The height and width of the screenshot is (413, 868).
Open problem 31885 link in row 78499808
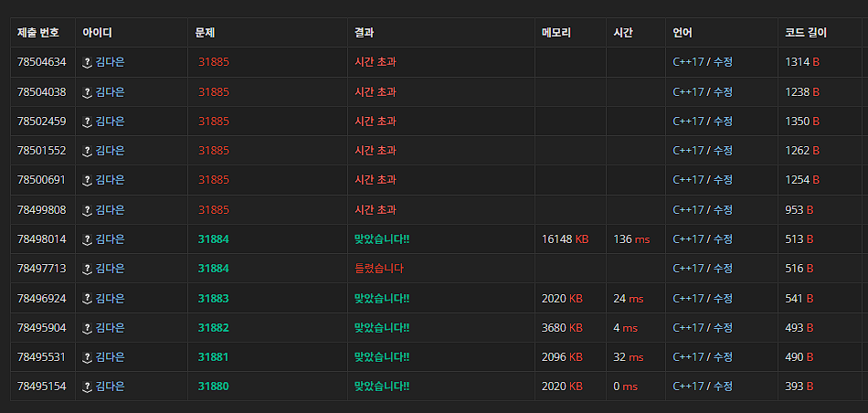tap(214, 210)
